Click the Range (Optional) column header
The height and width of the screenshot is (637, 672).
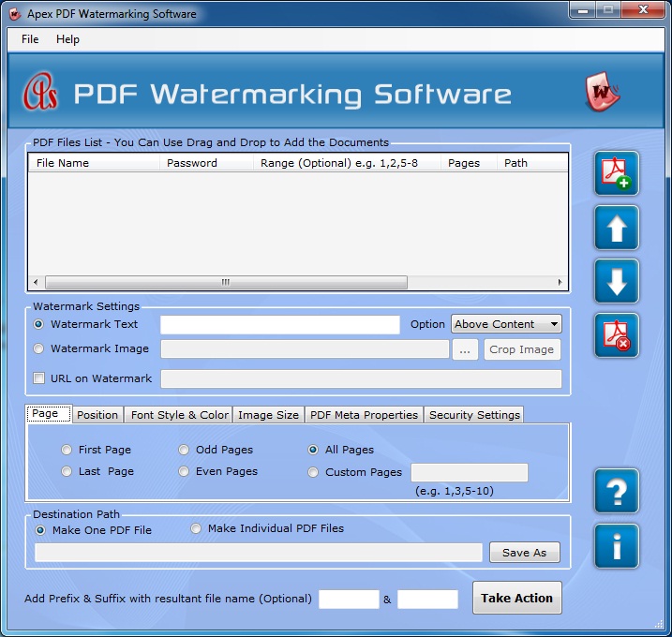(x=347, y=163)
